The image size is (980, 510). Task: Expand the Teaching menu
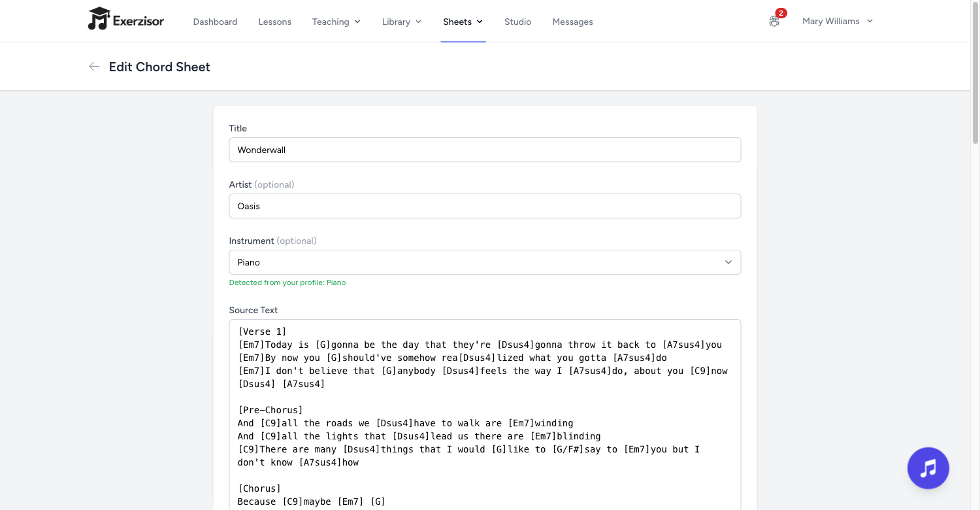coord(336,22)
